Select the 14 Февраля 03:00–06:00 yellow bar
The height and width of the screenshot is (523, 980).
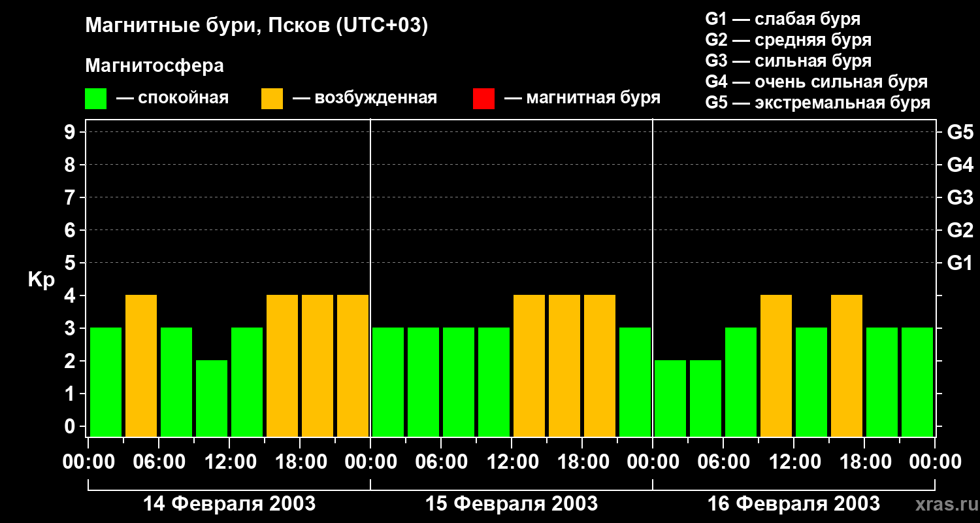(x=141, y=365)
